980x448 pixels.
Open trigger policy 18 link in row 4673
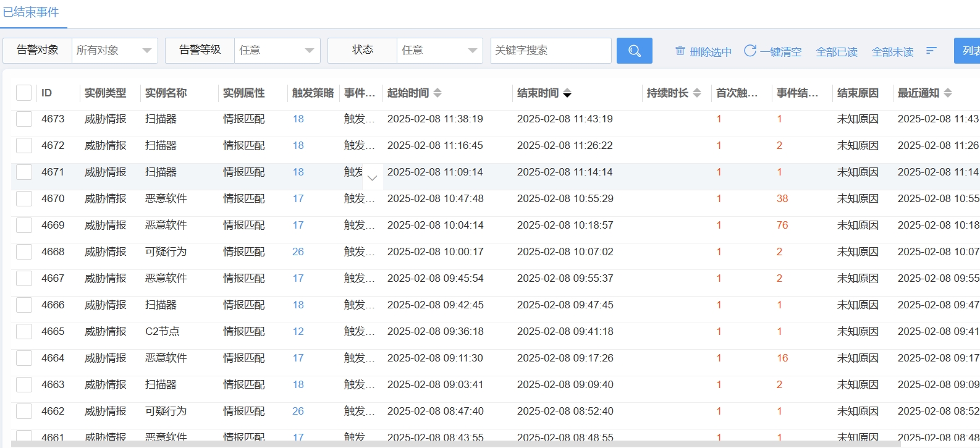298,119
